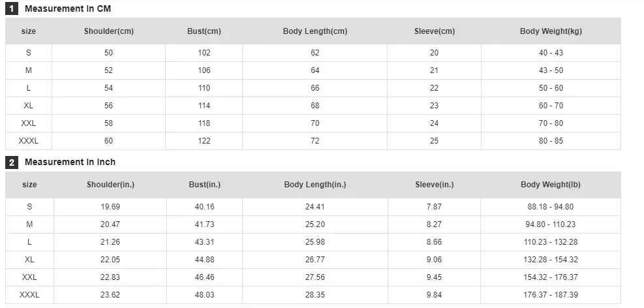The height and width of the screenshot is (308, 644).
Task: Select the 'Measurement In Inch' heading
Action: tap(70, 162)
